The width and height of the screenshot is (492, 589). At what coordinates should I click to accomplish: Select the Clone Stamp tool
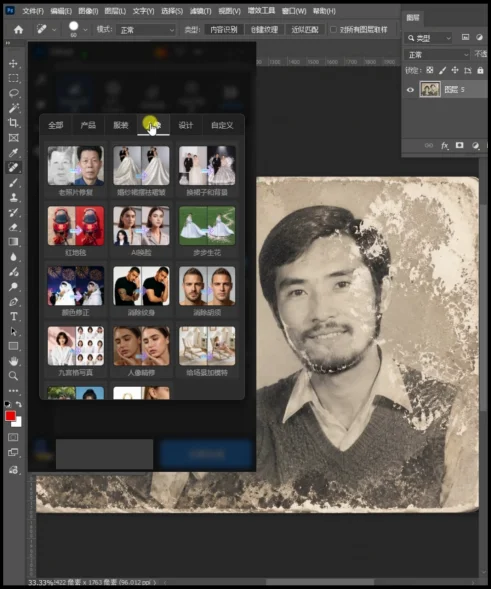click(x=14, y=197)
